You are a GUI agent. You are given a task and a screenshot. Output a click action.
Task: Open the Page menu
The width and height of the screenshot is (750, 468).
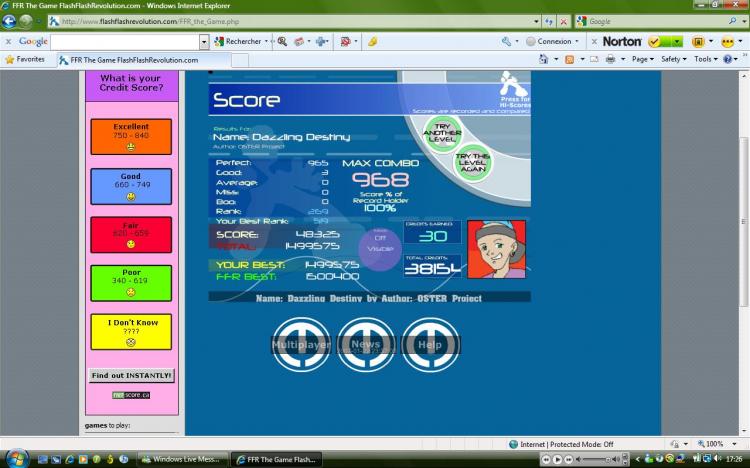642,59
